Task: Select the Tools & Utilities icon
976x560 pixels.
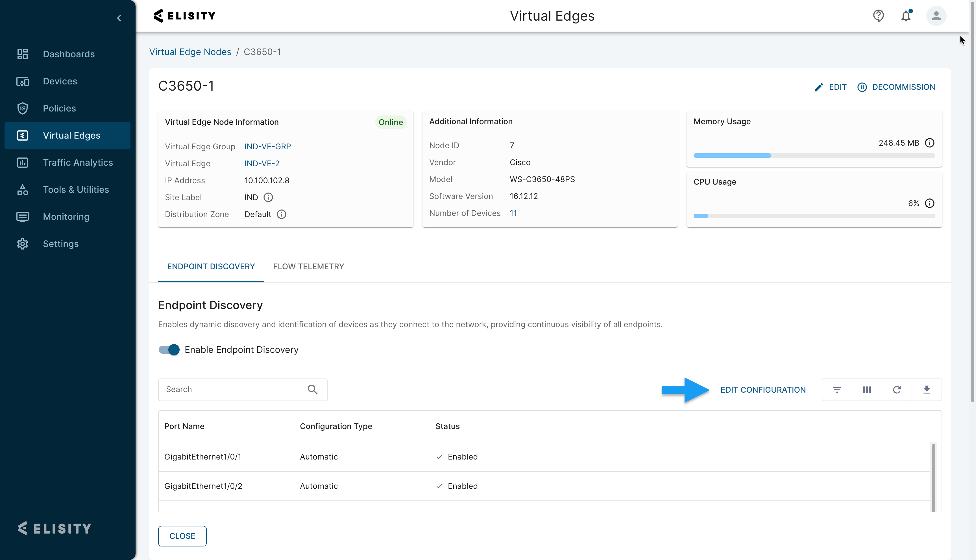Action: point(22,189)
